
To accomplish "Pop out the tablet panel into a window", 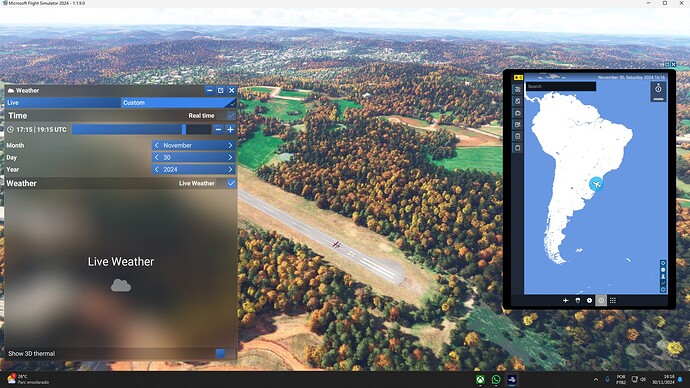I will tap(667, 65).
